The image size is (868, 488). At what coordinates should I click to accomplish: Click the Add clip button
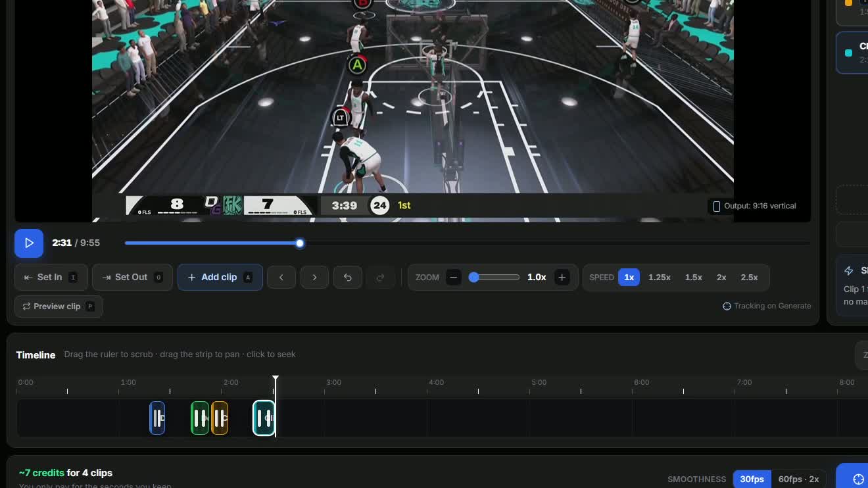(x=220, y=278)
